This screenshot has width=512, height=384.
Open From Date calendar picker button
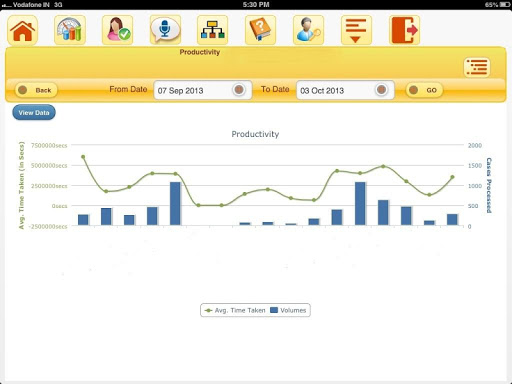[x=239, y=90]
